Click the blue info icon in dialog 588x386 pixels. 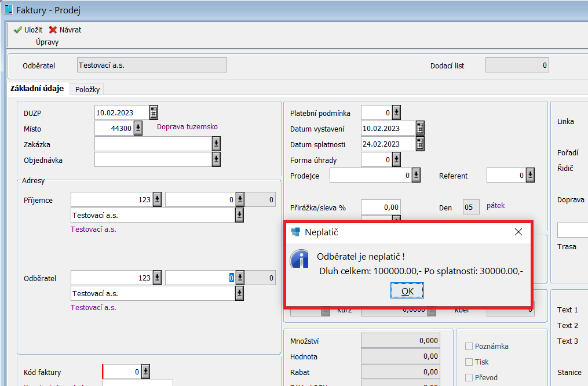[300, 259]
